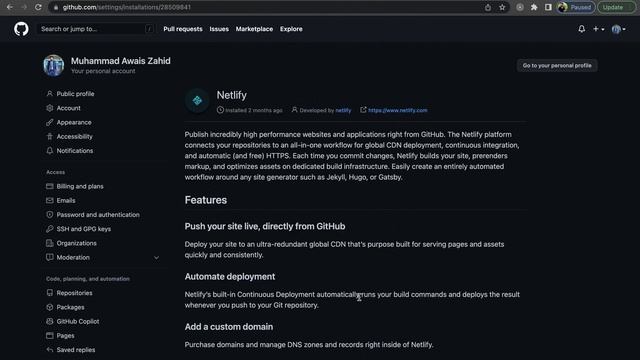Open the user avatar menu dropdown
Screen dimensions: 640x360
click(x=618, y=29)
